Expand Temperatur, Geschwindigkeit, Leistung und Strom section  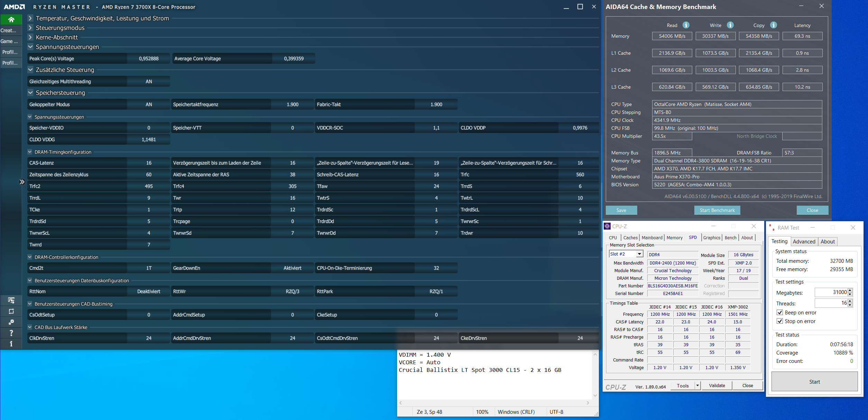tap(30, 18)
